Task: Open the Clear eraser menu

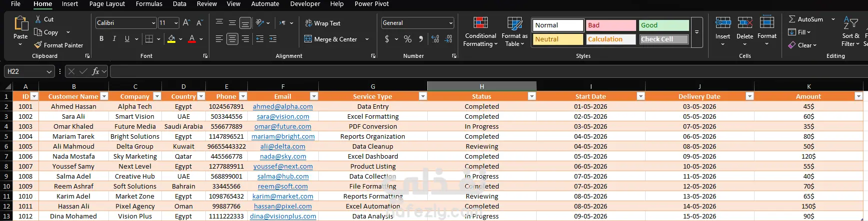Action: coord(802,45)
